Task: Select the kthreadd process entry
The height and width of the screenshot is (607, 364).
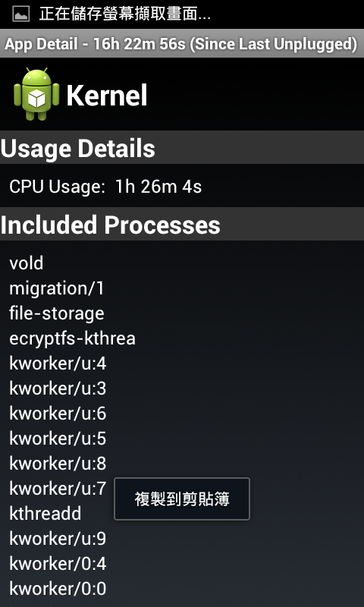Action: (45, 514)
